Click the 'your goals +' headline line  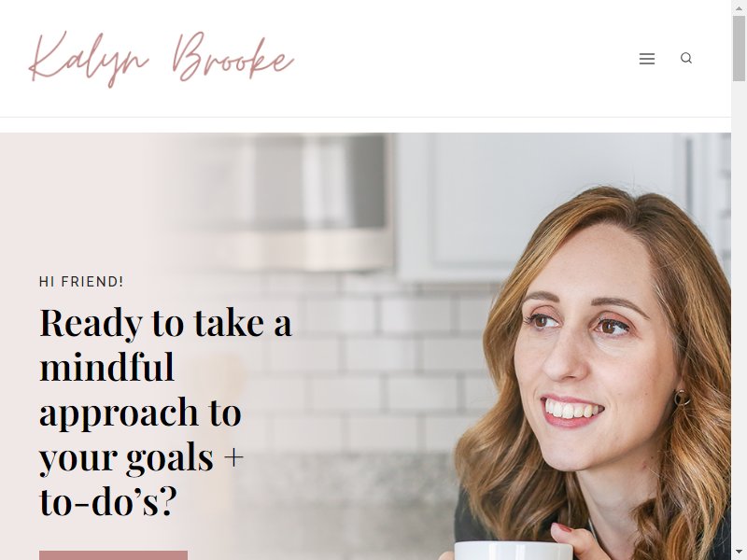[x=142, y=457]
